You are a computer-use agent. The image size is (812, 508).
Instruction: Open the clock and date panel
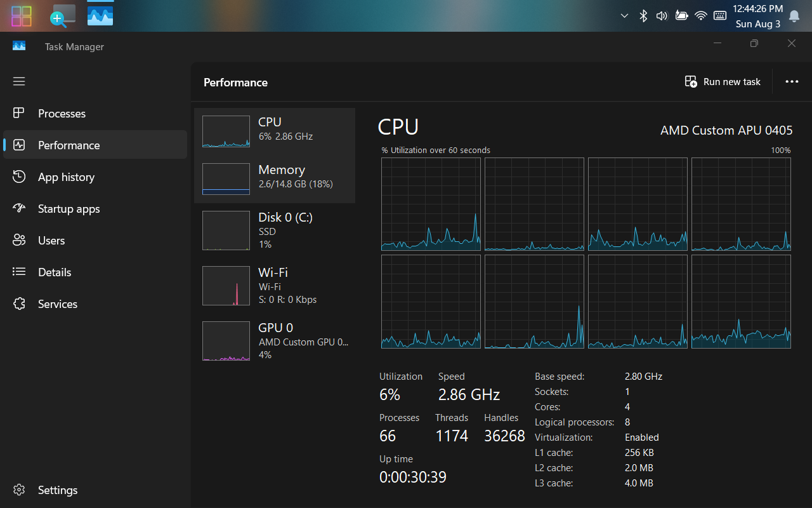tap(757, 17)
